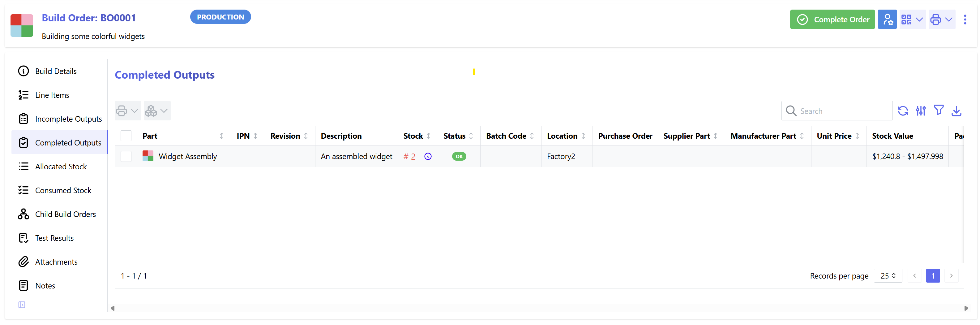Refresh the Completed Outputs table
This screenshot has width=980, height=325.
pyautogui.click(x=904, y=111)
